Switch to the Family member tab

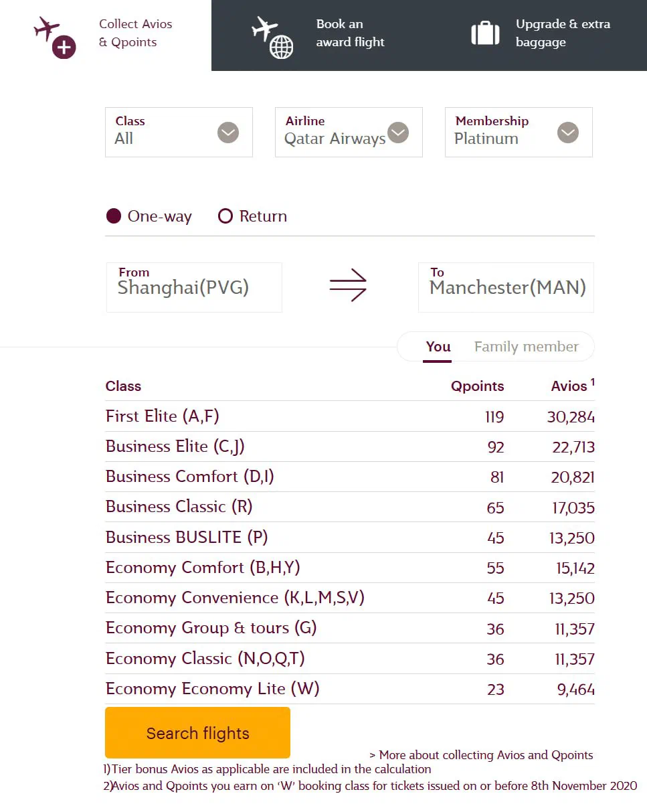[526, 347]
